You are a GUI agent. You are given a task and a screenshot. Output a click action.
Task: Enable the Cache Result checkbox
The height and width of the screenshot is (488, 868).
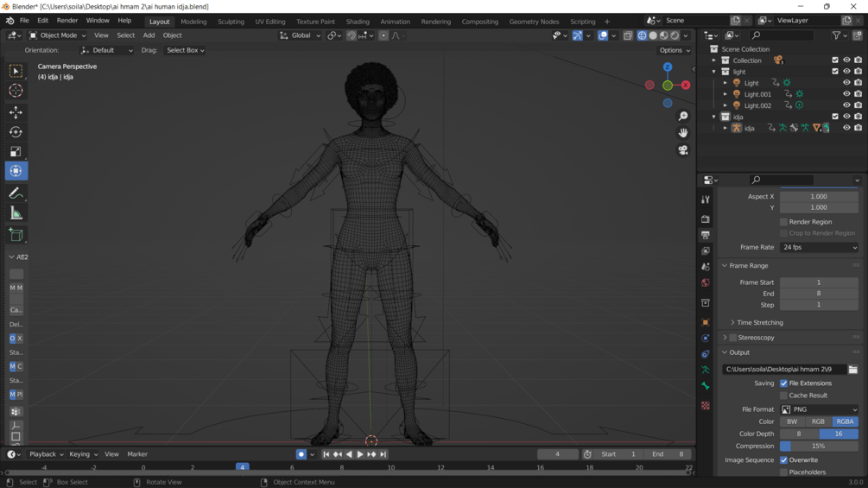[784, 396]
